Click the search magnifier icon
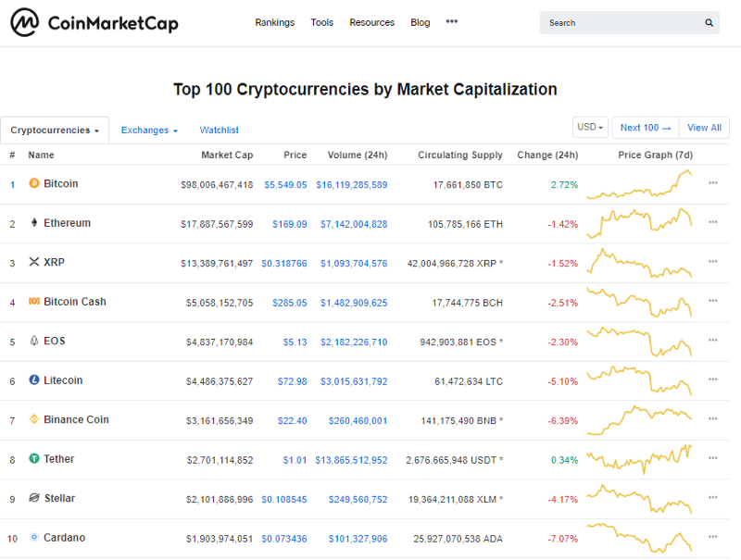This screenshot has height=560, width=741. (x=709, y=22)
